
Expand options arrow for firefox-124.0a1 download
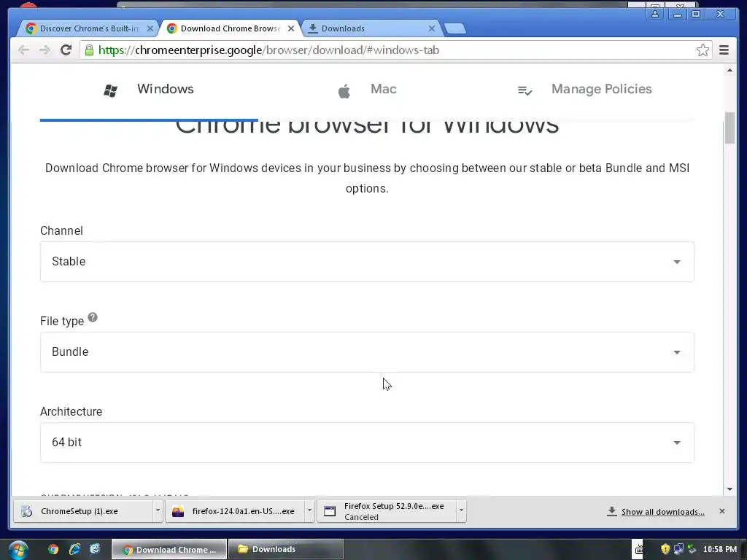[309, 511]
